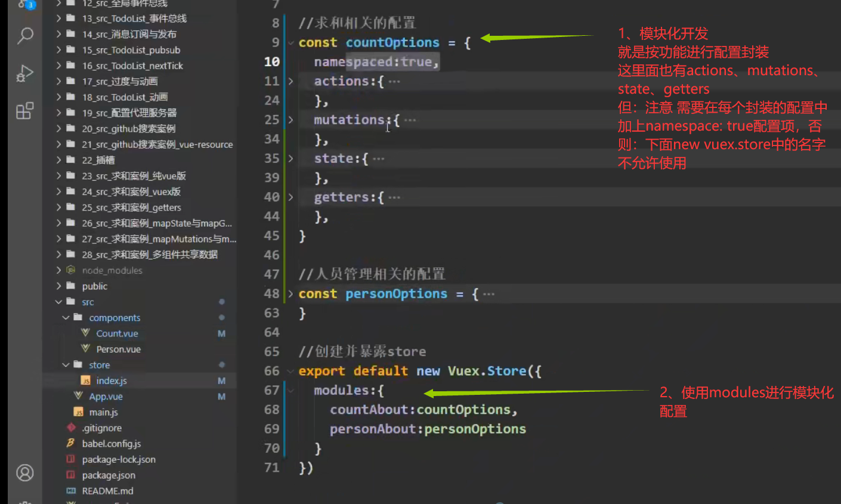Viewport: 841px width, 504px height.
Task: Unfold the state block at line 35
Action: click(x=291, y=159)
